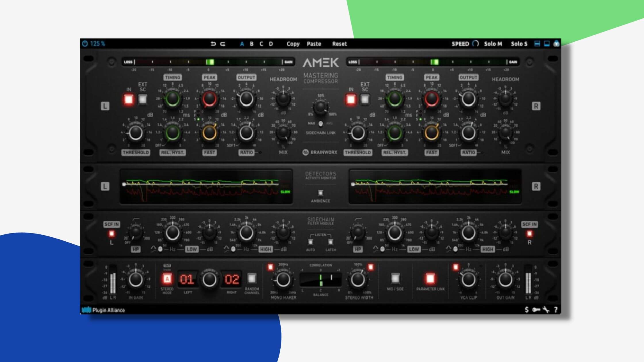Select settings slot D
This screenshot has height=362, width=644.
tap(271, 44)
